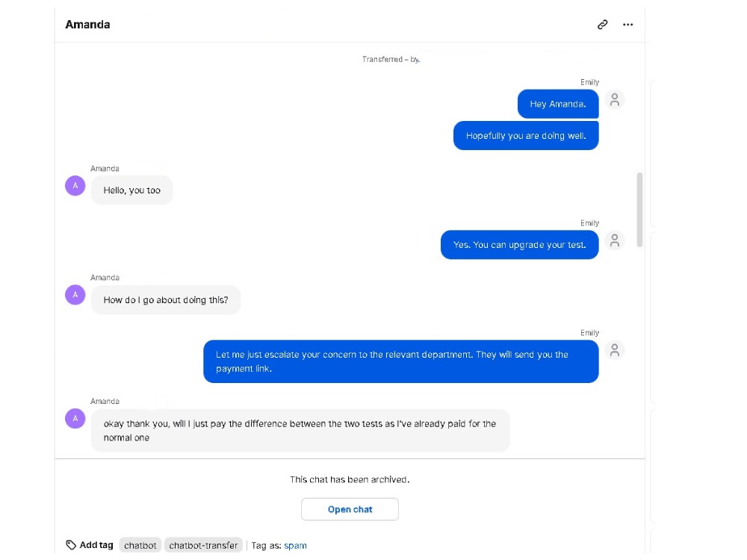747x560 pixels.
Task: Click the chat conversation scrollbar
Action: click(639, 210)
